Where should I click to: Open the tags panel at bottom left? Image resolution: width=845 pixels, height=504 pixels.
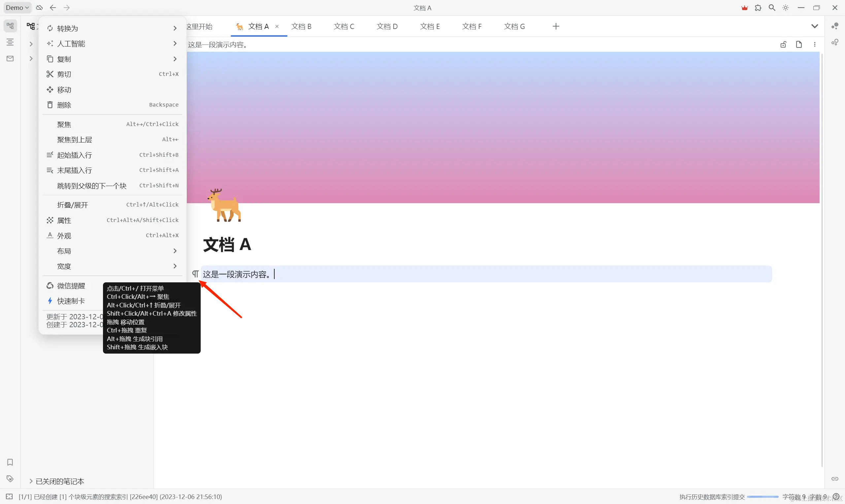[x=10, y=479]
